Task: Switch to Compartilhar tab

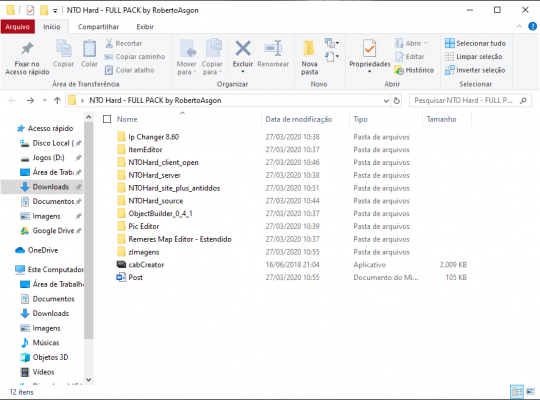Action: 98,27
